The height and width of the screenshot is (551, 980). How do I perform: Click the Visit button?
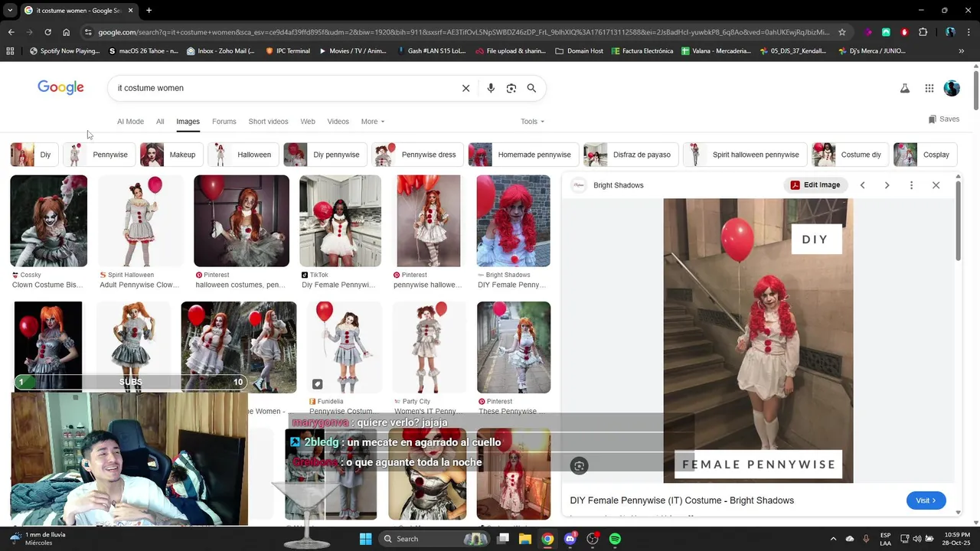click(926, 500)
